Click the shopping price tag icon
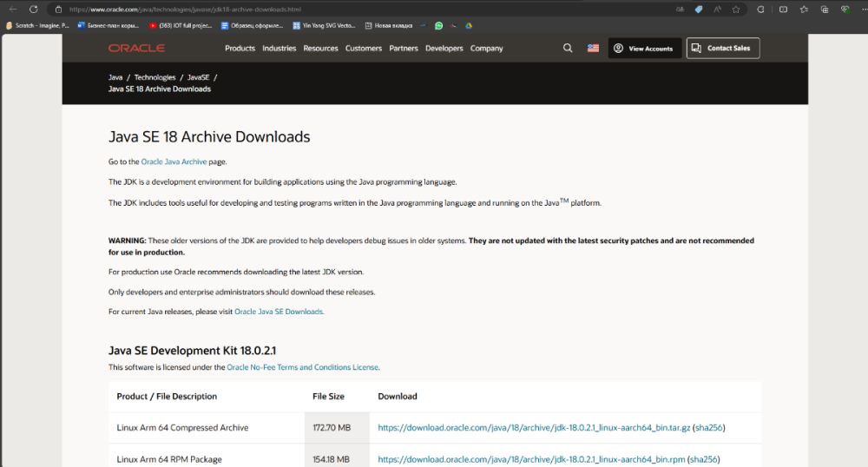This screenshot has width=868, height=467. tap(699, 9)
